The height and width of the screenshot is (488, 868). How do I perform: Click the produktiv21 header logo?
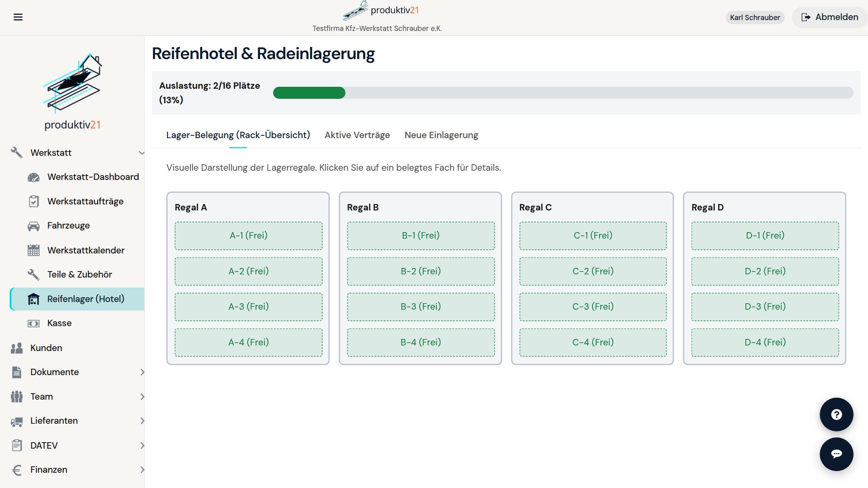381,10
